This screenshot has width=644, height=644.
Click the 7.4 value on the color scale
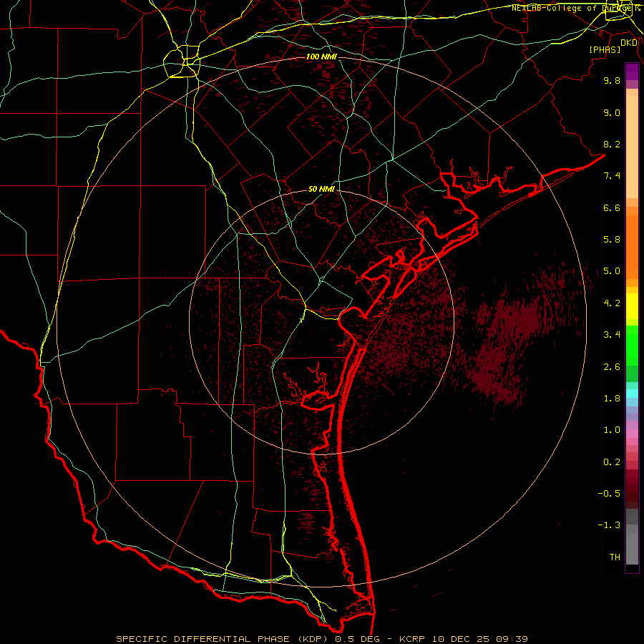click(612, 176)
